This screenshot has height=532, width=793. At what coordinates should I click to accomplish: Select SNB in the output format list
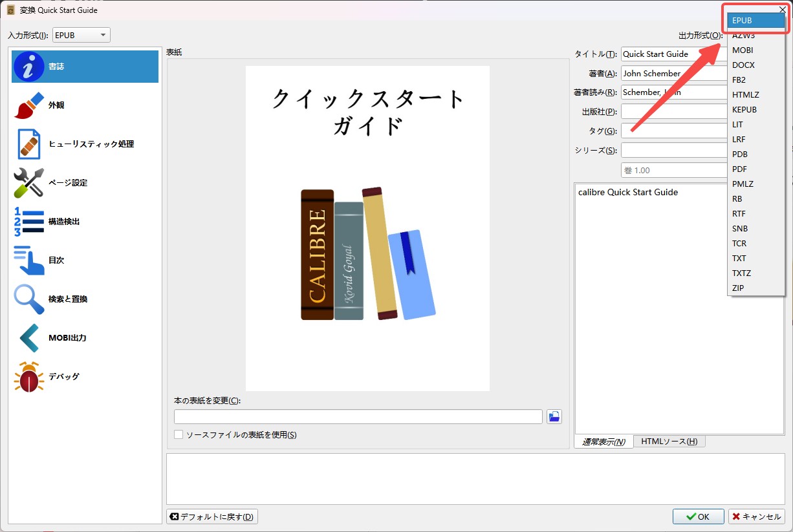coord(756,229)
